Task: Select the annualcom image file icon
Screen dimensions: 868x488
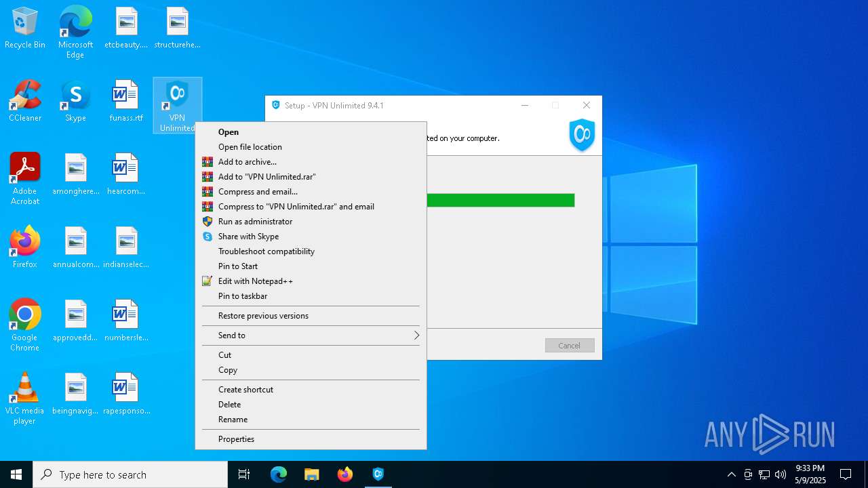Action: pos(75,248)
